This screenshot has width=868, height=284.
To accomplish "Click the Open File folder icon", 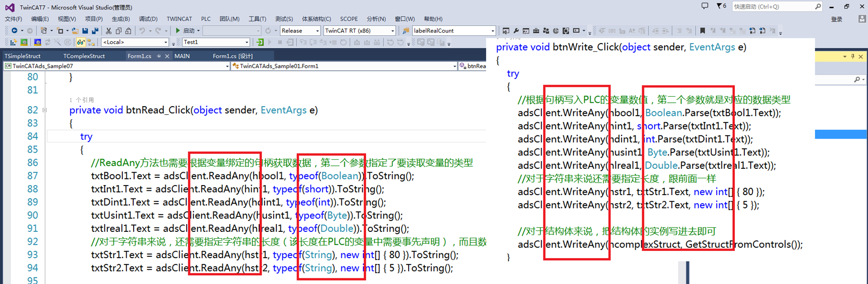I will [x=75, y=31].
